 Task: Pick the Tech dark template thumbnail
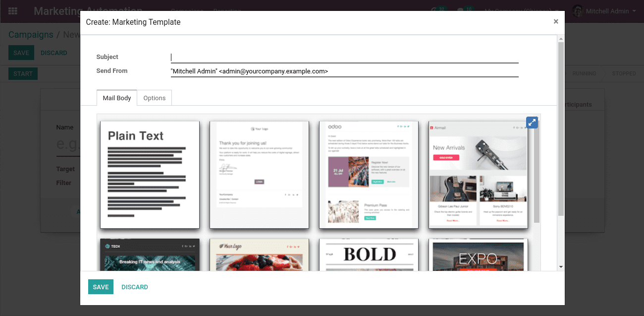[x=150, y=254]
